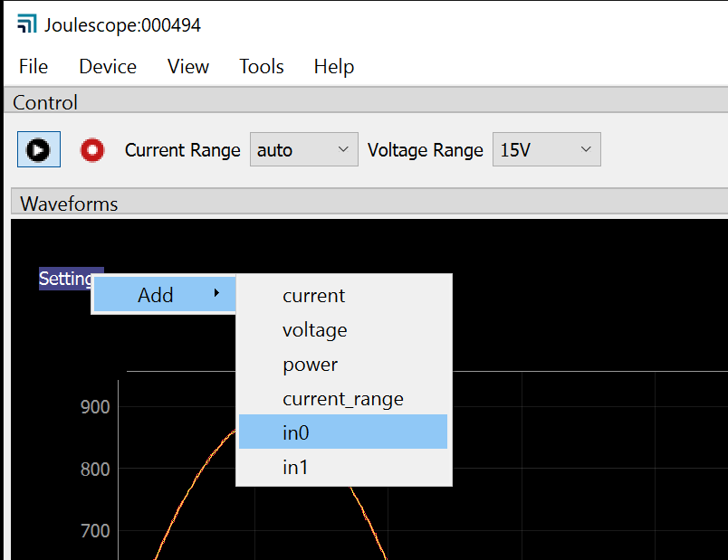Viewport: 728px width, 560px height.
Task: Open the File menu
Action: point(34,66)
